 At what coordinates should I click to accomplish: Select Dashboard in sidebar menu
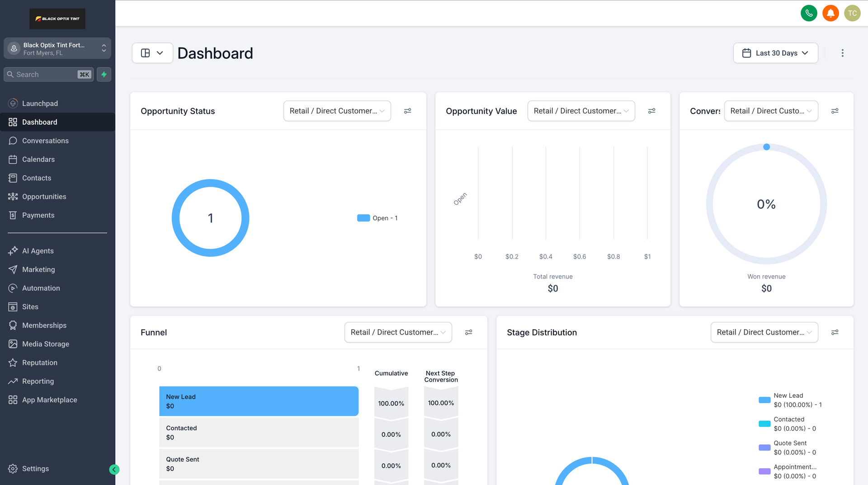(x=57, y=122)
